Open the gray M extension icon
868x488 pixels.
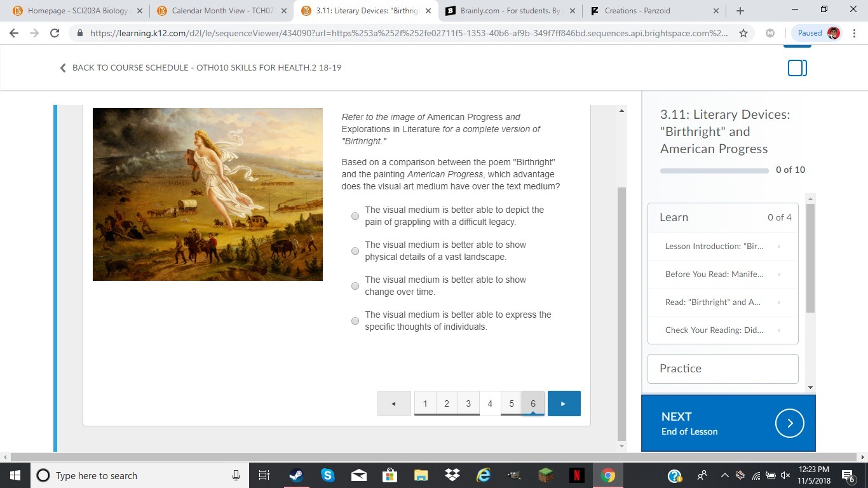click(770, 33)
